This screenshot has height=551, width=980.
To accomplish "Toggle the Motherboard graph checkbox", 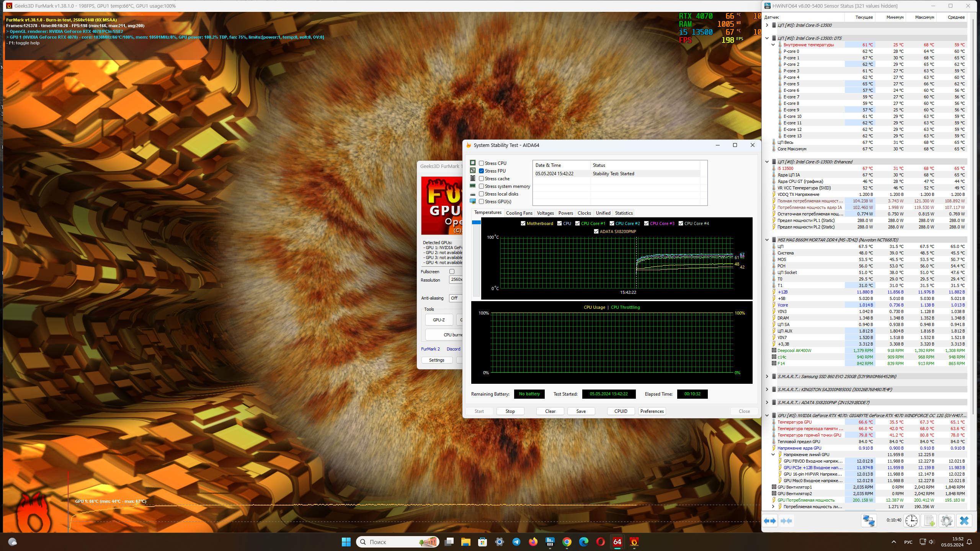I will pos(523,223).
